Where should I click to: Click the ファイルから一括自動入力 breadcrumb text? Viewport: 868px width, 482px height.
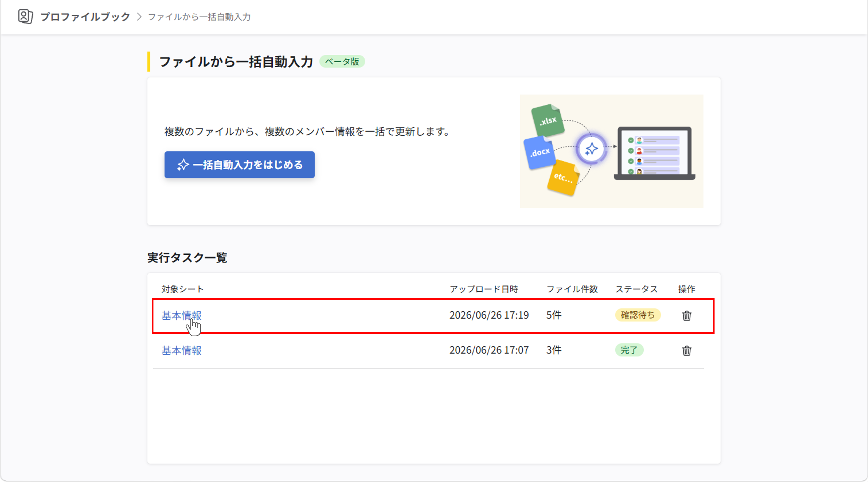pos(199,17)
